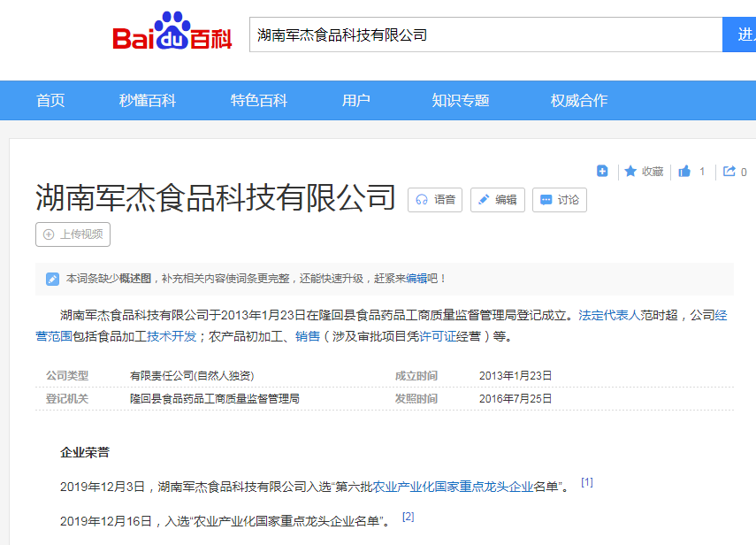Open the 特色百科 navigation tab

coord(259,100)
